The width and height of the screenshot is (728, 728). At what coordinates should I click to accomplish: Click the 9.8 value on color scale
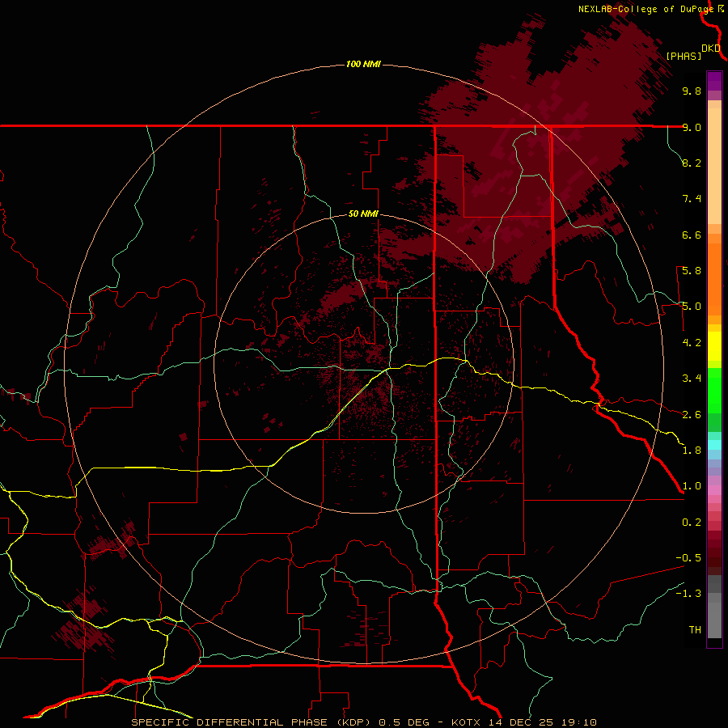pos(692,91)
